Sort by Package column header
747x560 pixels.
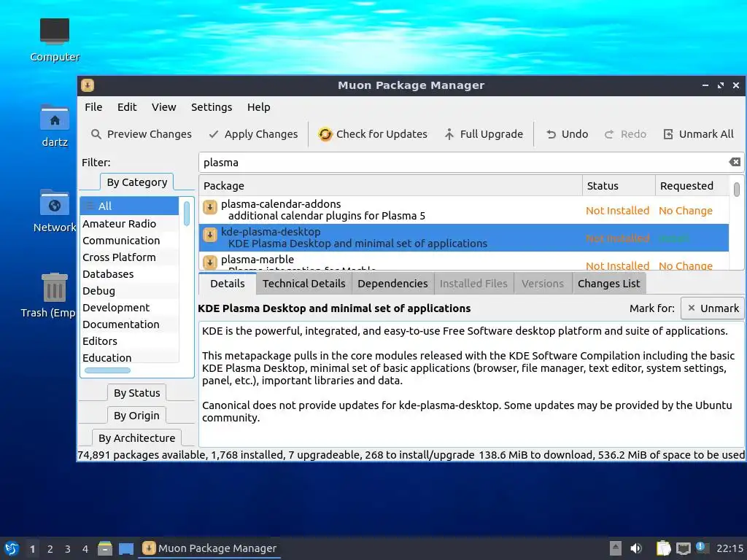(391, 186)
